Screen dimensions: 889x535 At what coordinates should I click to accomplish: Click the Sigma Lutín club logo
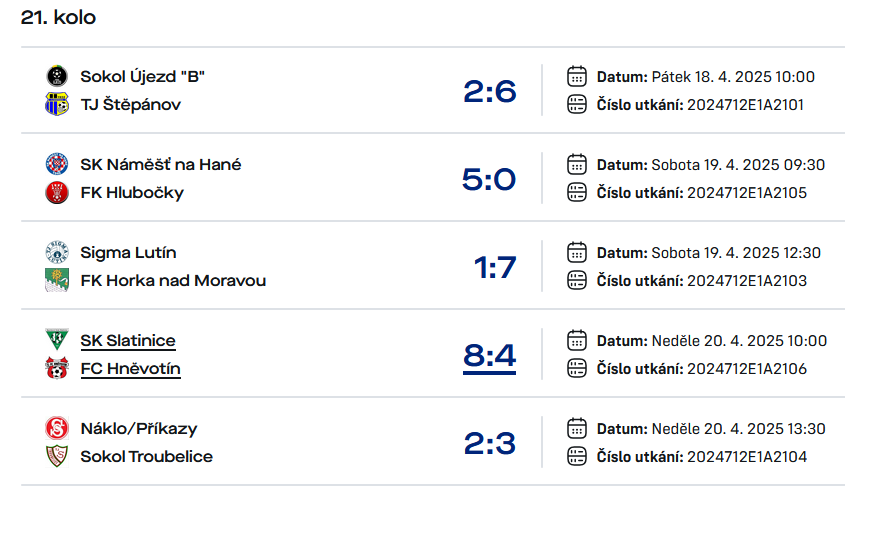(x=57, y=252)
